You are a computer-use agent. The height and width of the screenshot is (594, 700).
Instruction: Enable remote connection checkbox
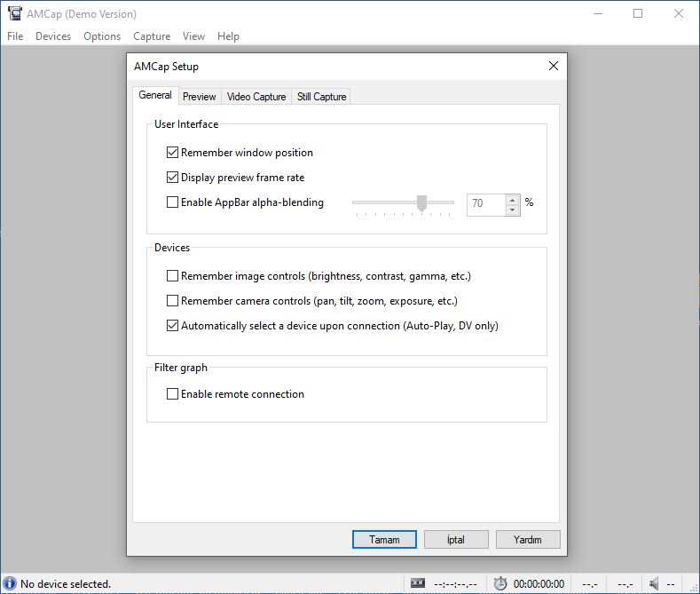pos(172,394)
